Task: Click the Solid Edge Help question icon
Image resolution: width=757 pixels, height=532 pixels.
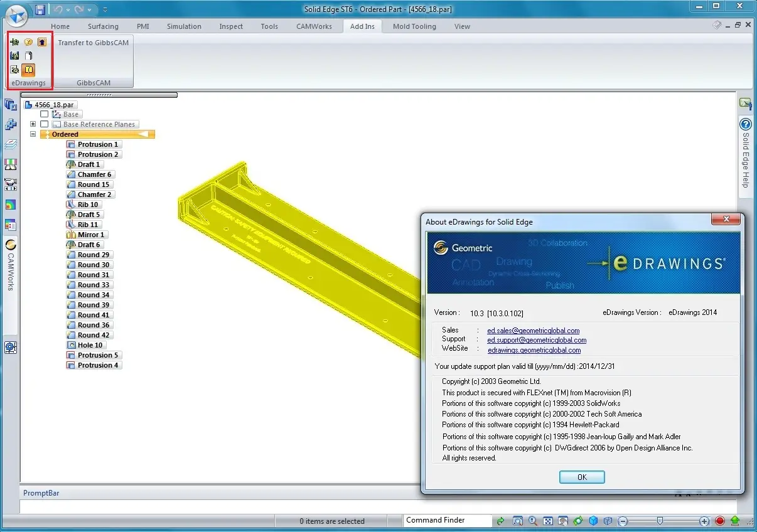Action: 746,124
